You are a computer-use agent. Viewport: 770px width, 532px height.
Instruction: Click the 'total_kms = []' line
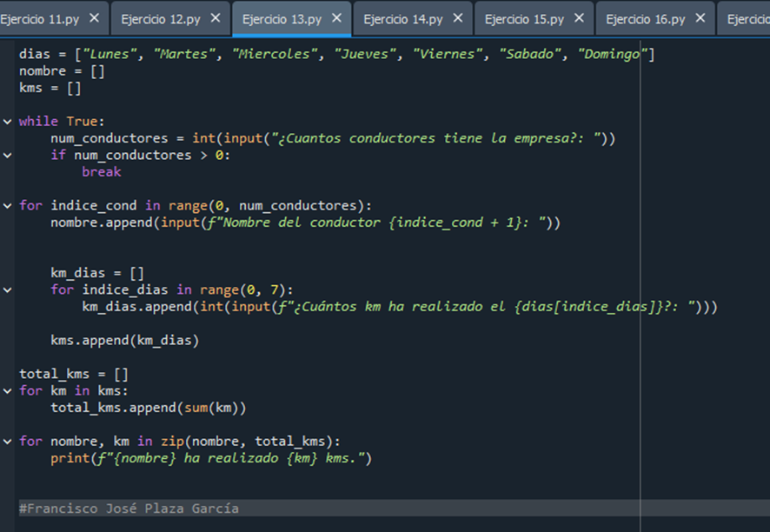coord(74,374)
